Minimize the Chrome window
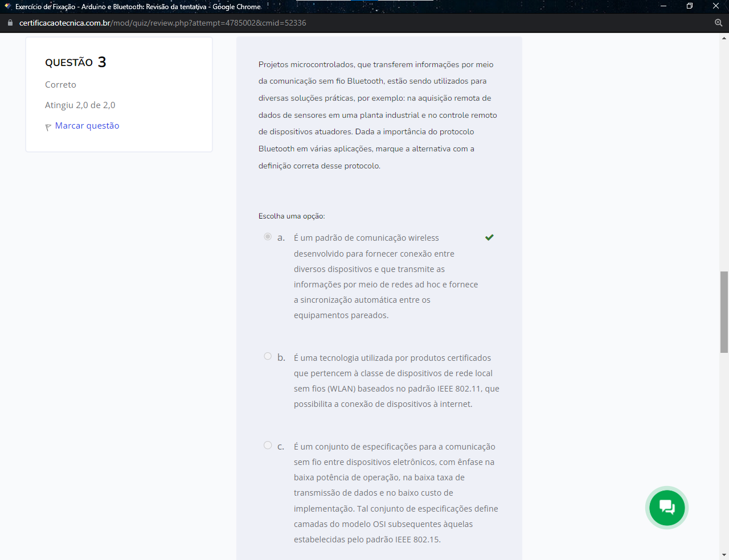Viewport: 729px width, 560px height. coord(664,6)
